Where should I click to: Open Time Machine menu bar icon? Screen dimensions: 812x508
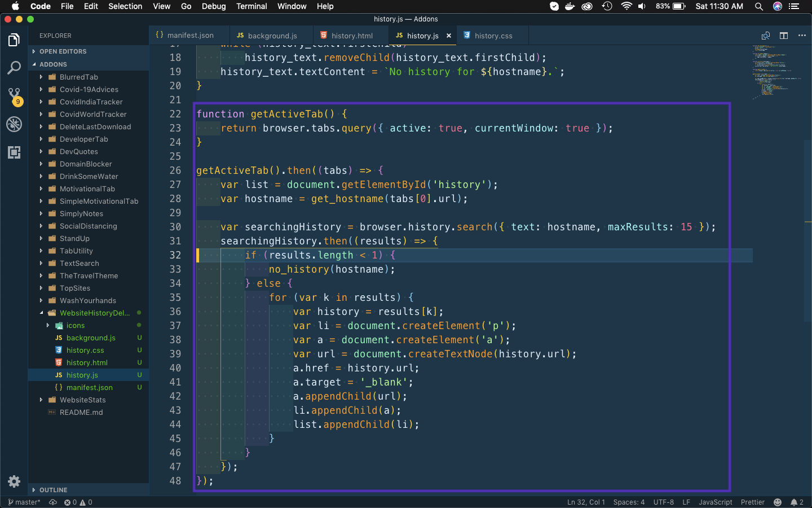tap(607, 6)
